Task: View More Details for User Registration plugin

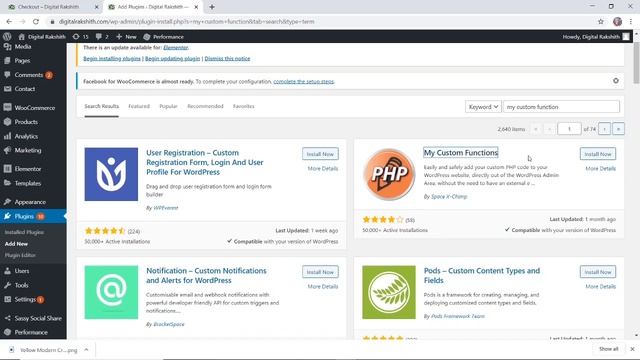Action: 322,169
